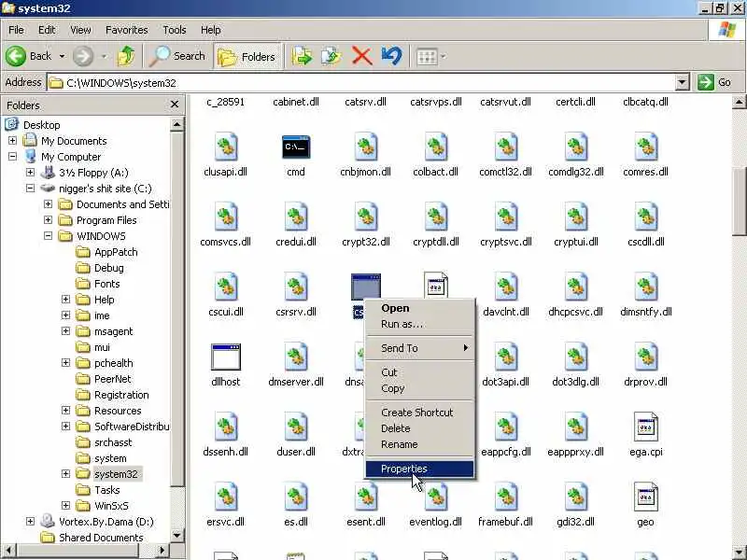The height and width of the screenshot is (560, 747).
Task: Select Shared Documents in tree
Action: (x=101, y=538)
